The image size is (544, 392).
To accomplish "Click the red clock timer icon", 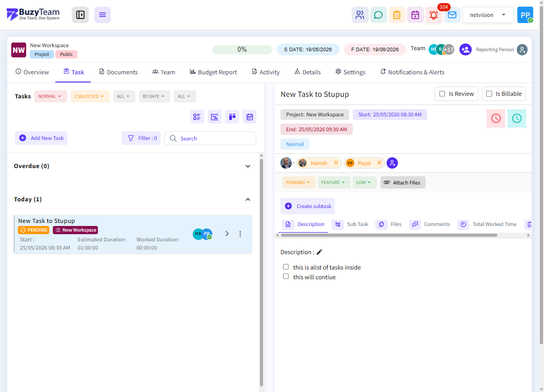I will (496, 118).
